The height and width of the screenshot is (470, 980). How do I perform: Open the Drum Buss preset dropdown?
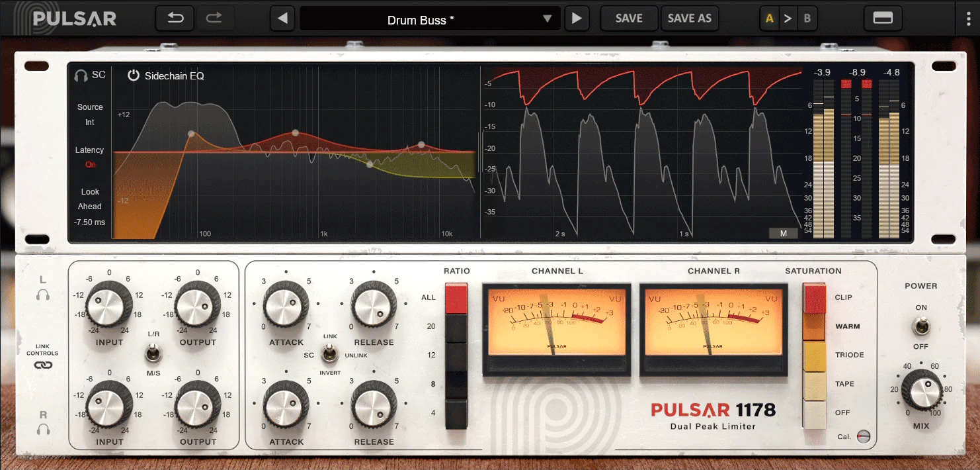429,19
